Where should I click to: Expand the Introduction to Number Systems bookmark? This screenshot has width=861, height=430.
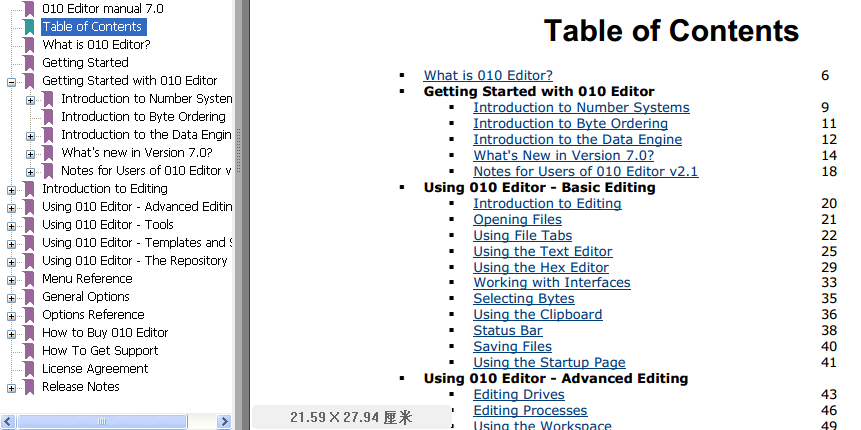(x=30, y=100)
